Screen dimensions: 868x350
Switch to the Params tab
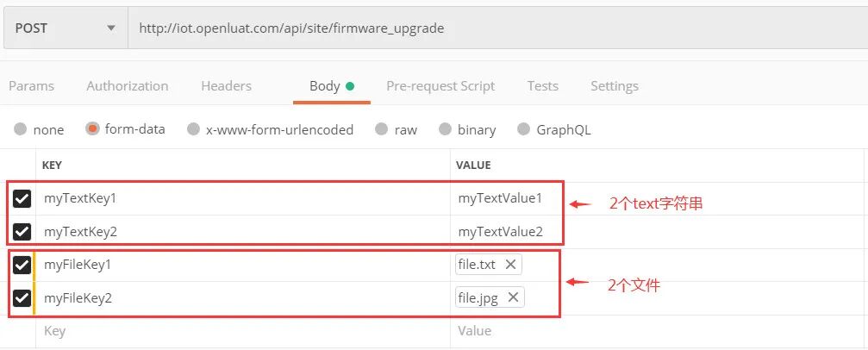[x=31, y=85]
